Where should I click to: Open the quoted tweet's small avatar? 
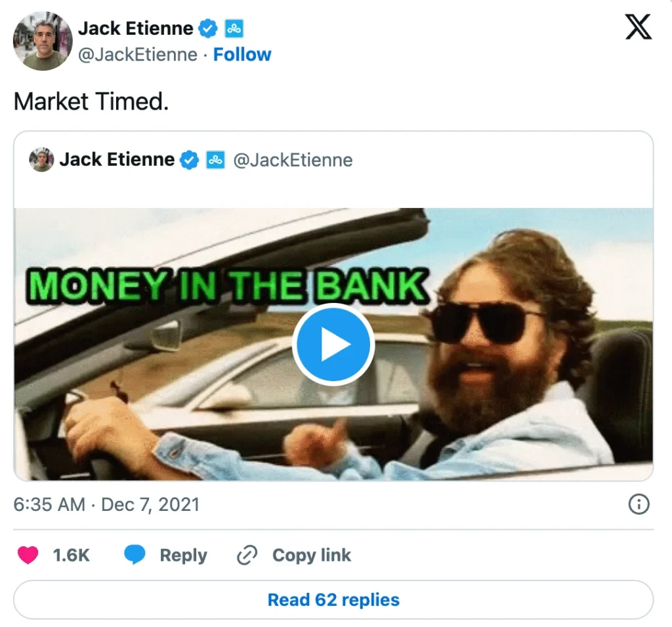[x=41, y=160]
